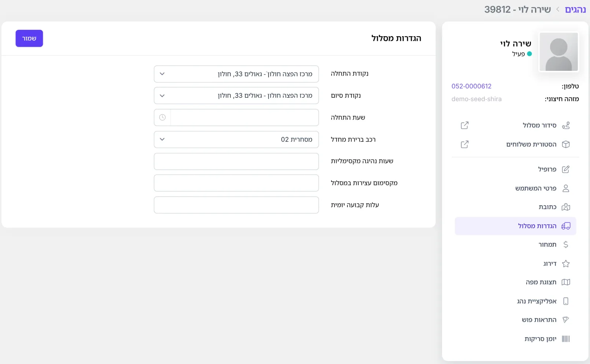Open the רכב ברירת מחדל dropdown
This screenshot has height=364, width=590.
[x=236, y=139]
